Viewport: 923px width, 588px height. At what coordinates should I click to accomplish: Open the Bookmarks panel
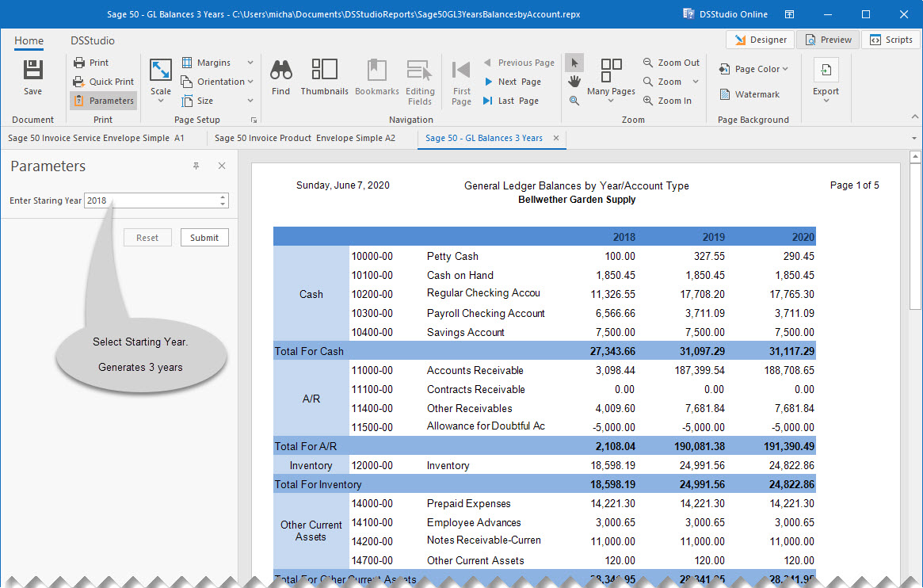tap(377, 77)
